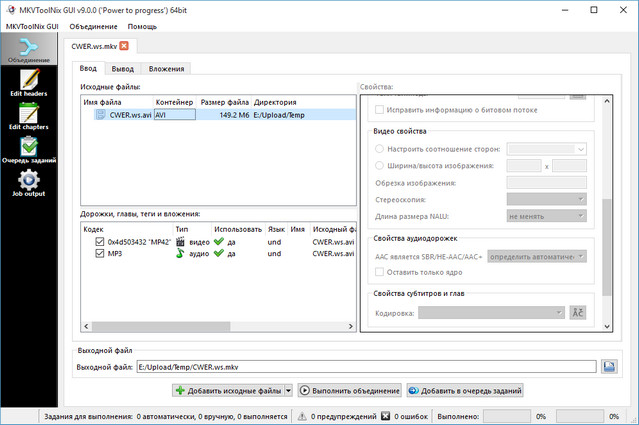Screen dimensions: 639x425
Task: Close the CWER.ws.mkv tab
Action: [124, 45]
